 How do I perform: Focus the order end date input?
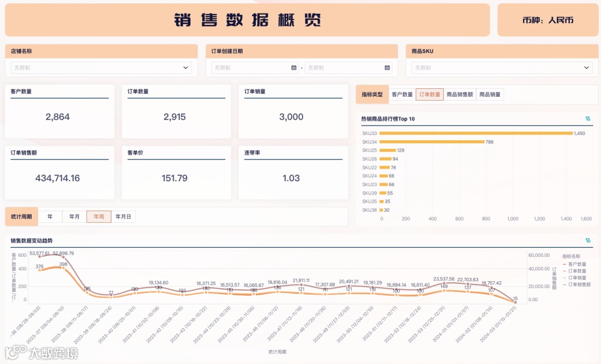tap(348, 68)
